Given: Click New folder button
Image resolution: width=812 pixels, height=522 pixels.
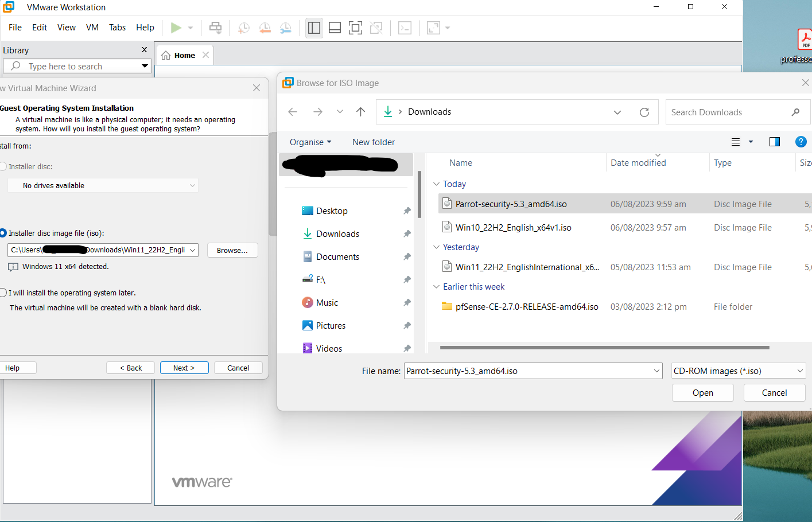Looking at the screenshot, I should pyautogui.click(x=374, y=142).
